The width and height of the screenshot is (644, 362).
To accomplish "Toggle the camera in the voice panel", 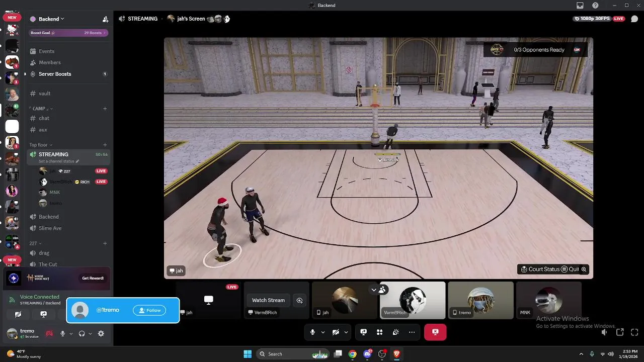I will click(18, 314).
